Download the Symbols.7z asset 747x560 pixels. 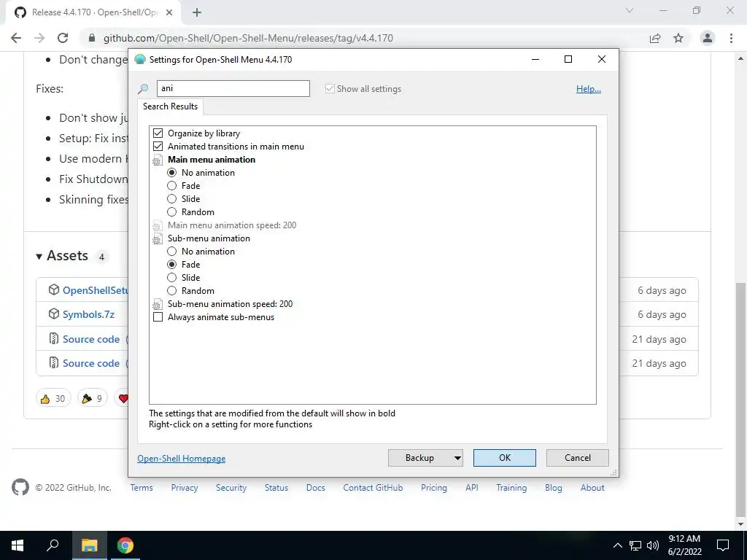pos(88,314)
